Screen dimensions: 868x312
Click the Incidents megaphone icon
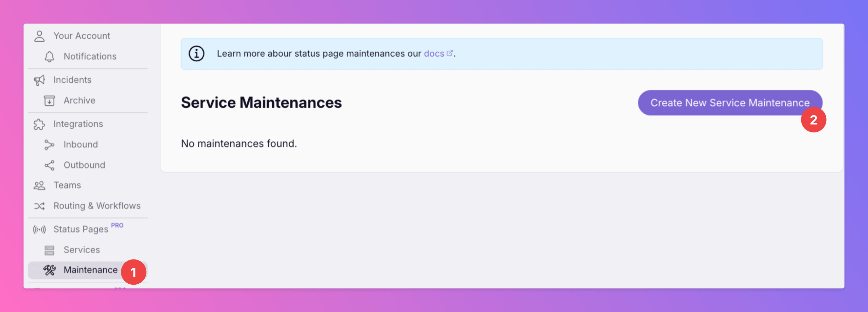tap(39, 80)
